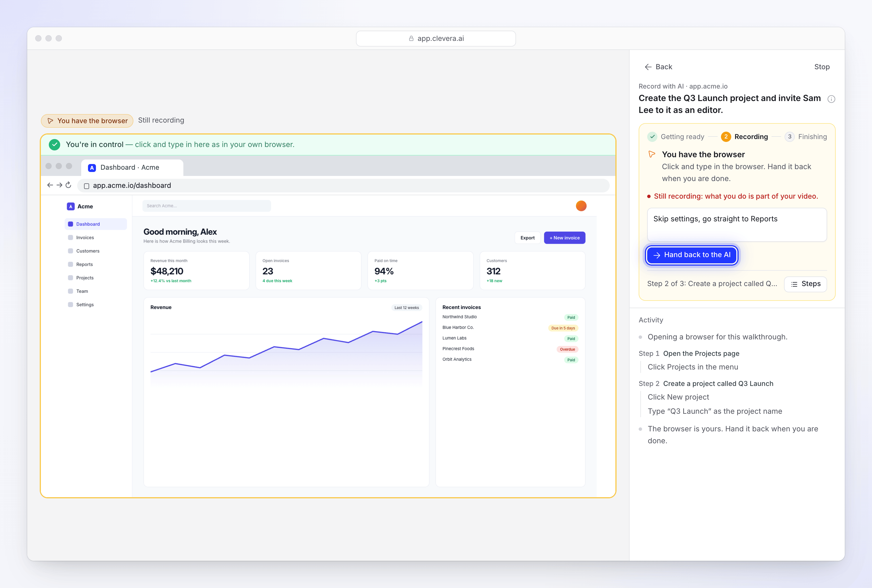
Task: Go to Customers in the sidebar
Action: point(96,251)
